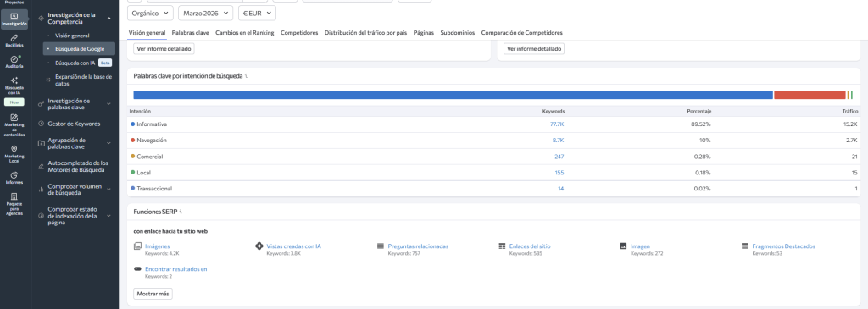
Task: Click info icon beside Funciones SERP
Action: 181,212
